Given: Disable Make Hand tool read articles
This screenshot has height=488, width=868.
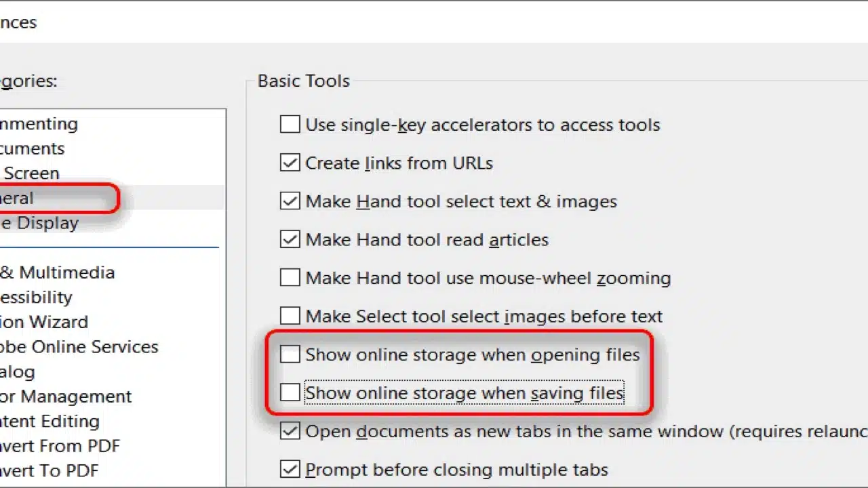Looking at the screenshot, I should click(290, 239).
